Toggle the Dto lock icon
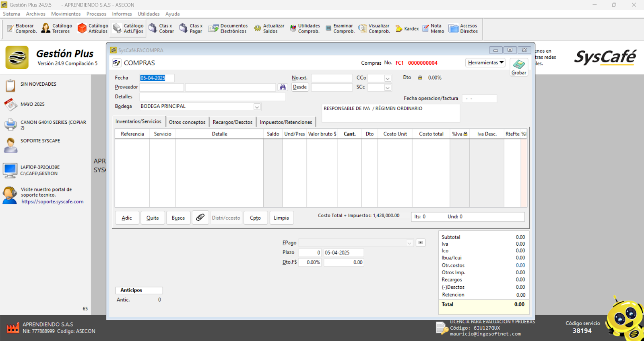This screenshot has width=644, height=341. [420, 78]
